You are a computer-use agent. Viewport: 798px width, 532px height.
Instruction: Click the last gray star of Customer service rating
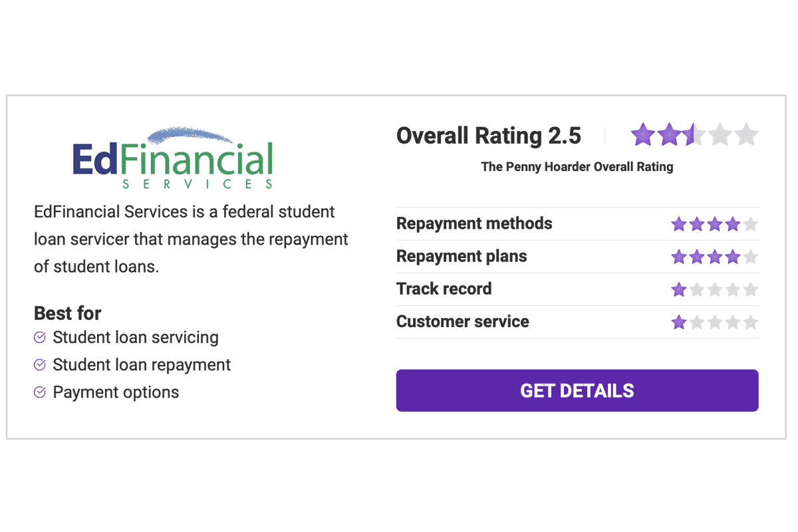tap(750, 322)
